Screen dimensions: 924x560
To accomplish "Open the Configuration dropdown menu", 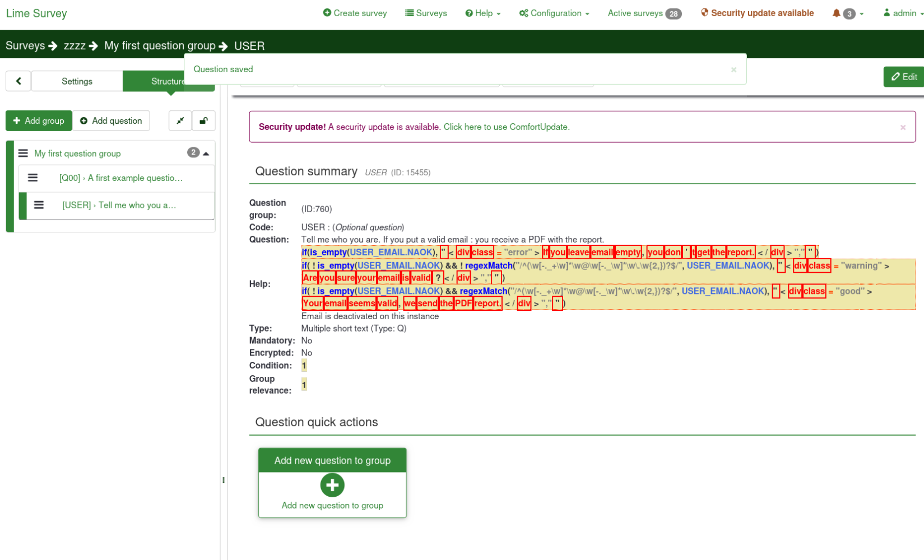I will pos(554,13).
